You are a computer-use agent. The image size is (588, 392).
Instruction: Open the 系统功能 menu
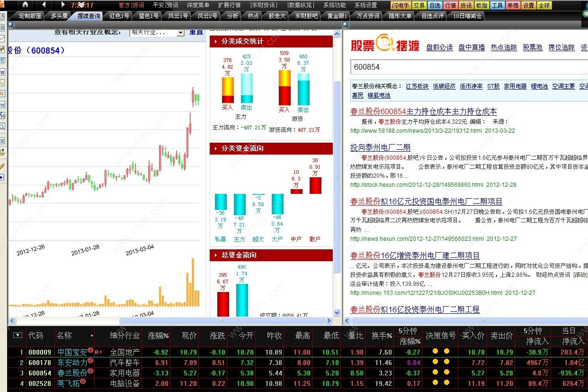(334, 5)
